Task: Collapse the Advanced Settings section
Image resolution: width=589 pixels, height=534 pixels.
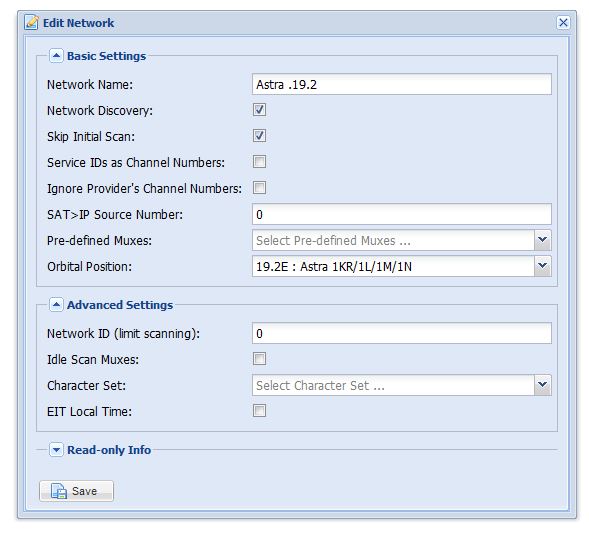Action: [56, 305]
